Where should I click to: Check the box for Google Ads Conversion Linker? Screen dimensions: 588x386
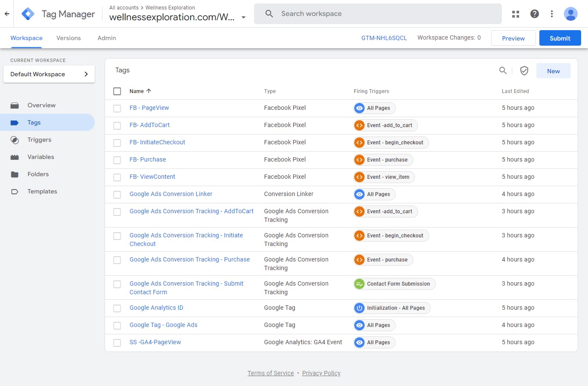117,195
